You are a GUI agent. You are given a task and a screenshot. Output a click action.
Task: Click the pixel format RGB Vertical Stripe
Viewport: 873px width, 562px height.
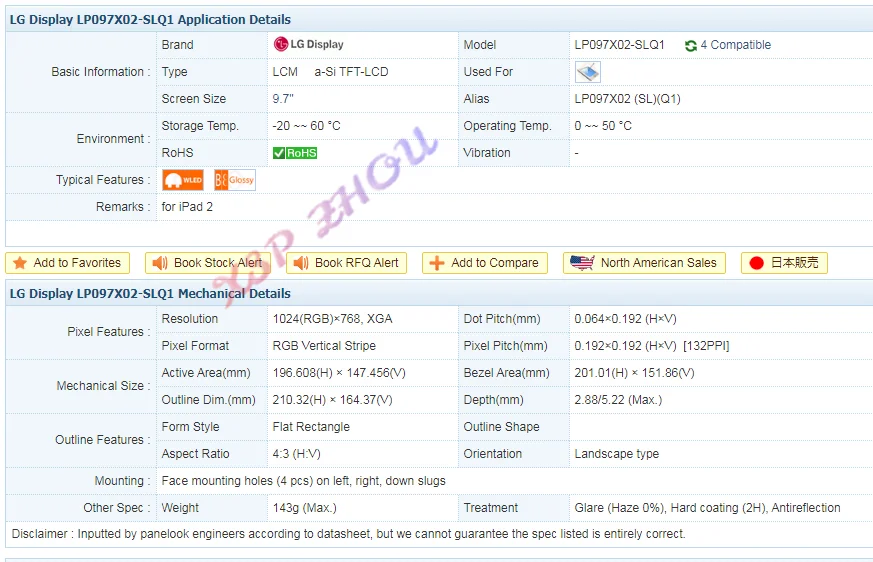[324, 345]
